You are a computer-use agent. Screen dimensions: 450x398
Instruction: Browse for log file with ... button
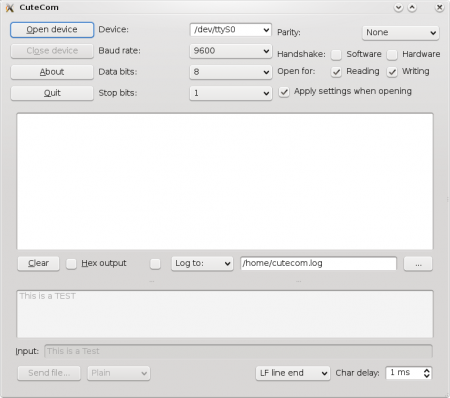pyautogui.click(x=418, y=264)
